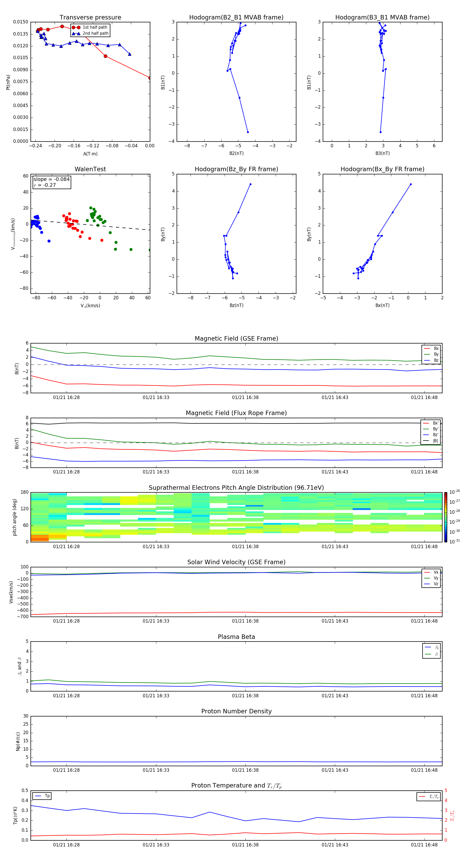Viewport: 473px width, 868px height.
Task: Click the "Np(#/cc)" y-axis label
Action: click(x=18, y=741)
